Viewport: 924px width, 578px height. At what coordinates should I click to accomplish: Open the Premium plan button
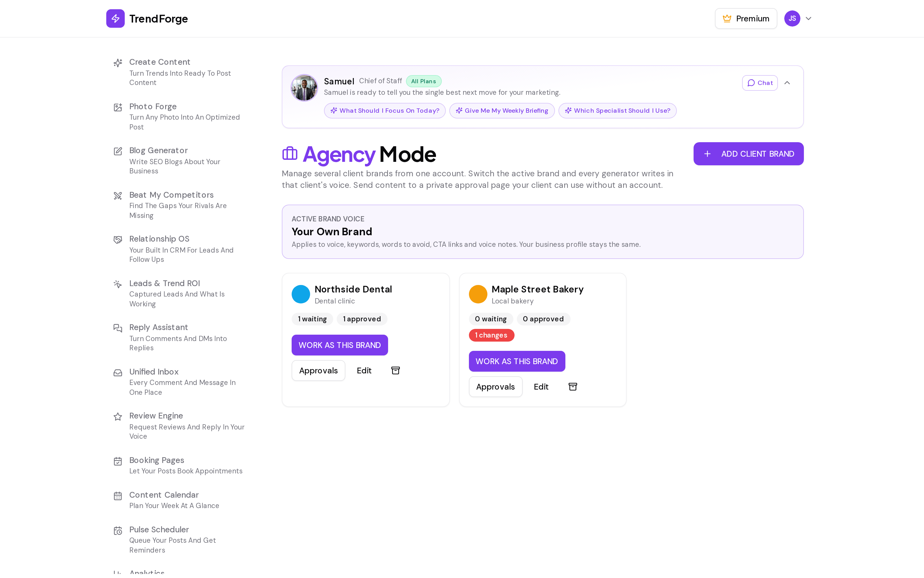coord(746,18)
